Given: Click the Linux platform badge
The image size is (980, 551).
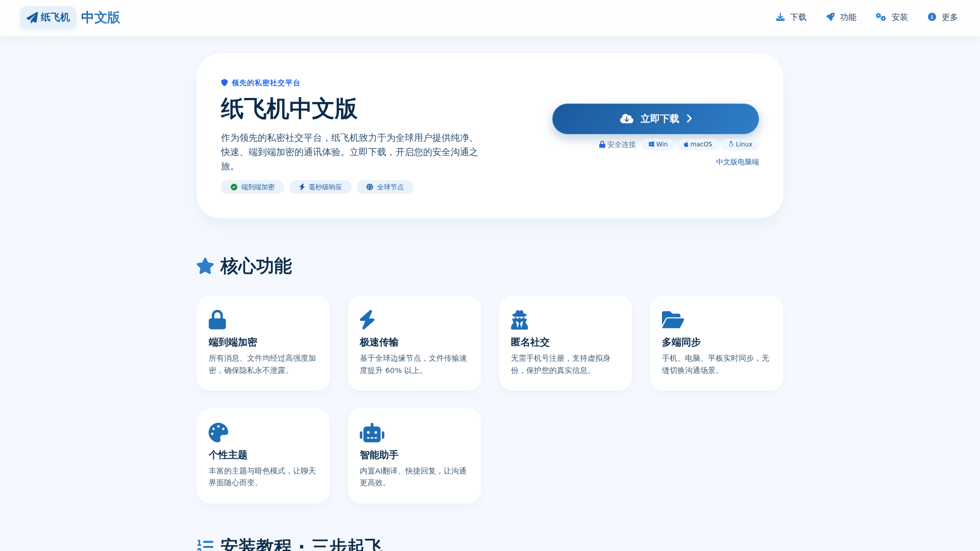Looking at the screenshot, I should 740,145.
